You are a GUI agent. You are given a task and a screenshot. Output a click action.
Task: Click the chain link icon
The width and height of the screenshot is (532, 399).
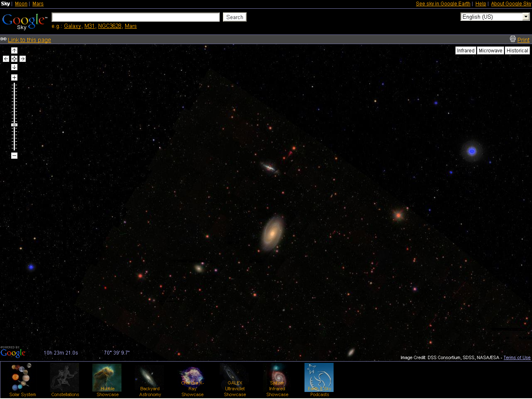(3, 39)
